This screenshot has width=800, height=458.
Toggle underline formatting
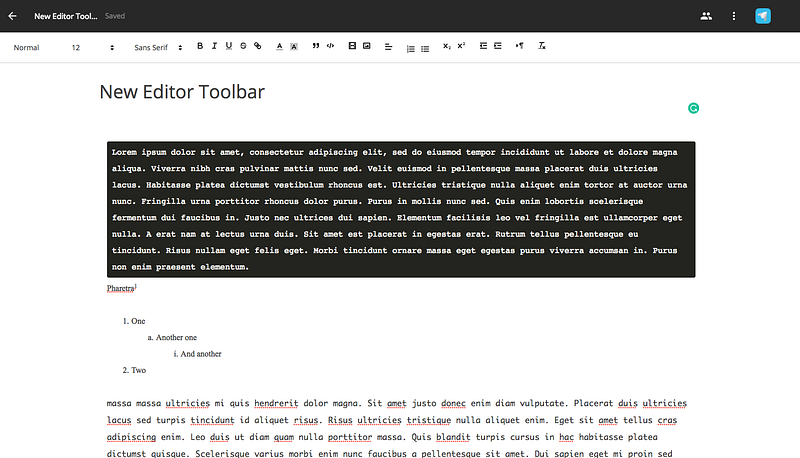click(229, 46)
